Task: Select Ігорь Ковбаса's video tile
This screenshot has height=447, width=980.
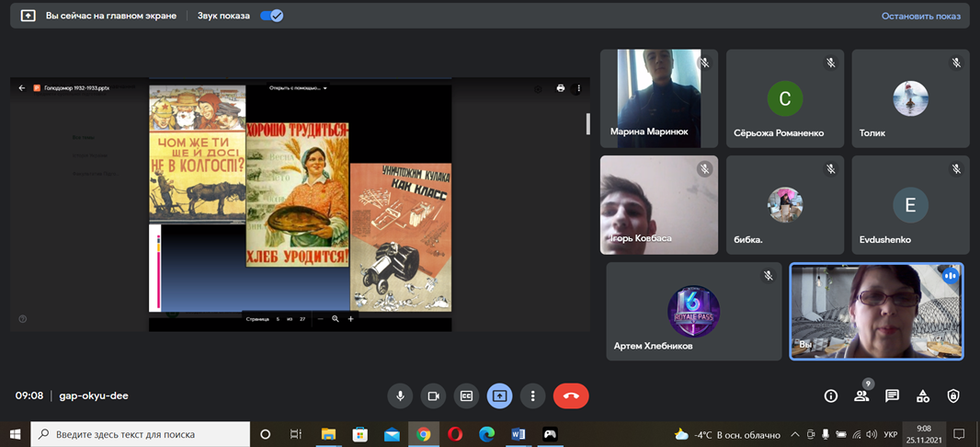Action: point(659,205)
